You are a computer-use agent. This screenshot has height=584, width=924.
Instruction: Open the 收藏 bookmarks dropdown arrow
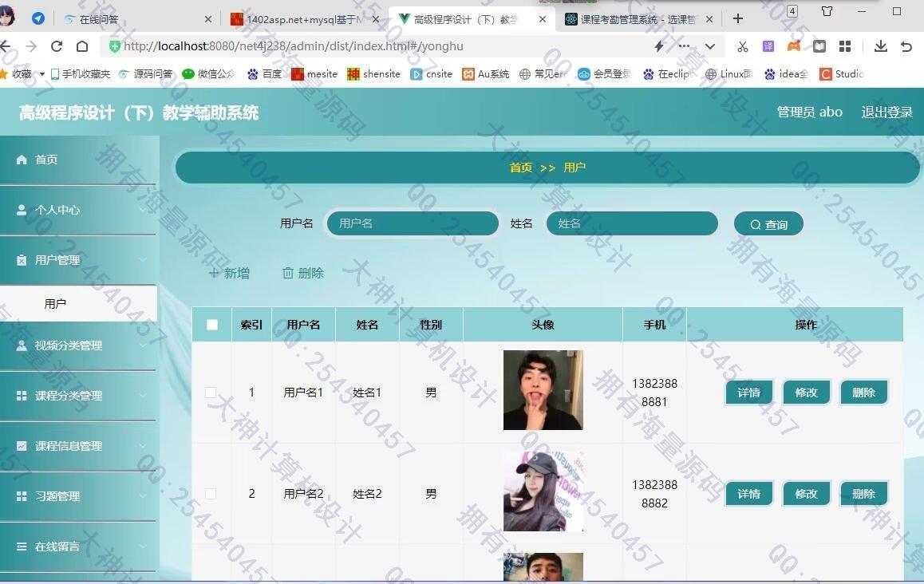point(41,74)
